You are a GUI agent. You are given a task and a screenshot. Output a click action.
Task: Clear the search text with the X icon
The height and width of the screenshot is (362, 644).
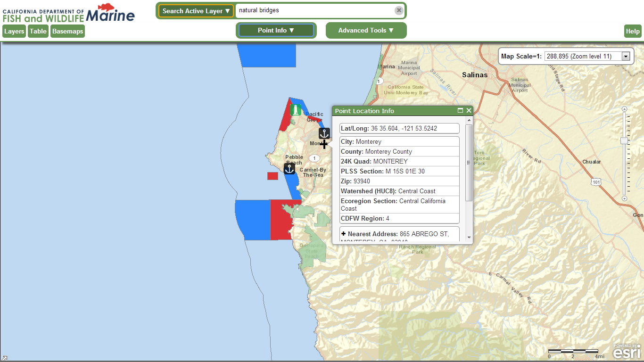pos(399,10)
